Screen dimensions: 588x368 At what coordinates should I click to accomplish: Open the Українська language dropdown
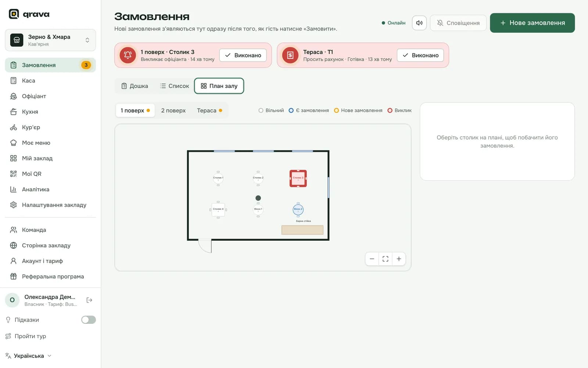click(28, 356)
